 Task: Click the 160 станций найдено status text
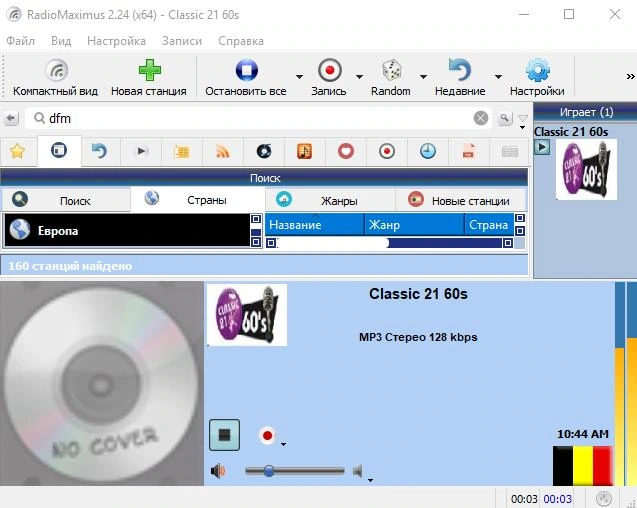[70, 266]
